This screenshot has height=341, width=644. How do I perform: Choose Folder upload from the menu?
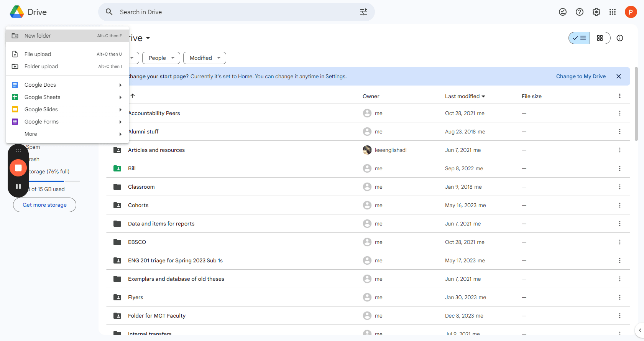[67, 66]
